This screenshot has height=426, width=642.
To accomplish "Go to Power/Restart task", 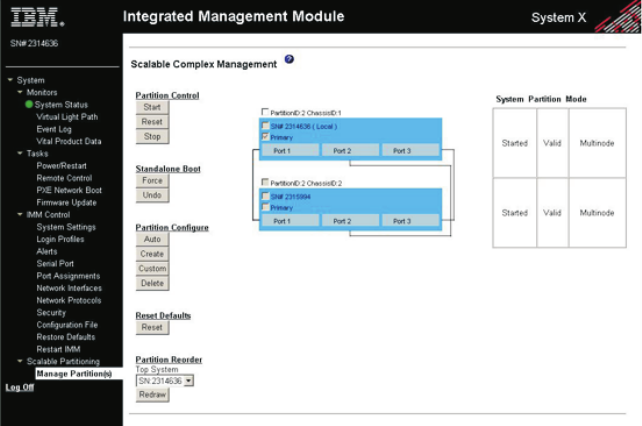I will 61,166.
